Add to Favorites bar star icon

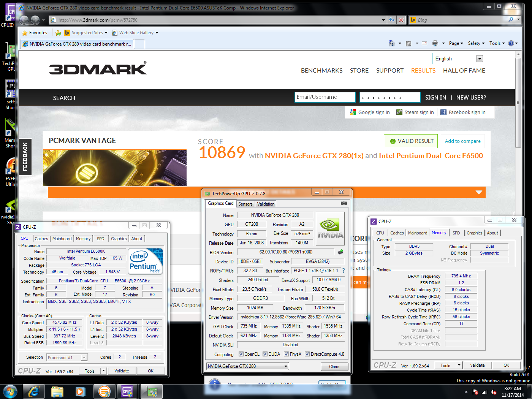point(58,33)
